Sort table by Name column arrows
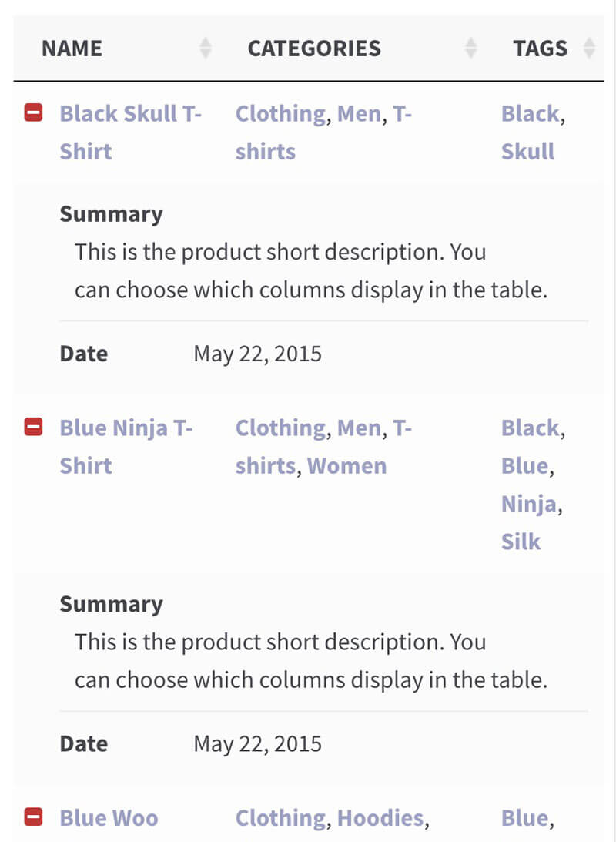 205,49
